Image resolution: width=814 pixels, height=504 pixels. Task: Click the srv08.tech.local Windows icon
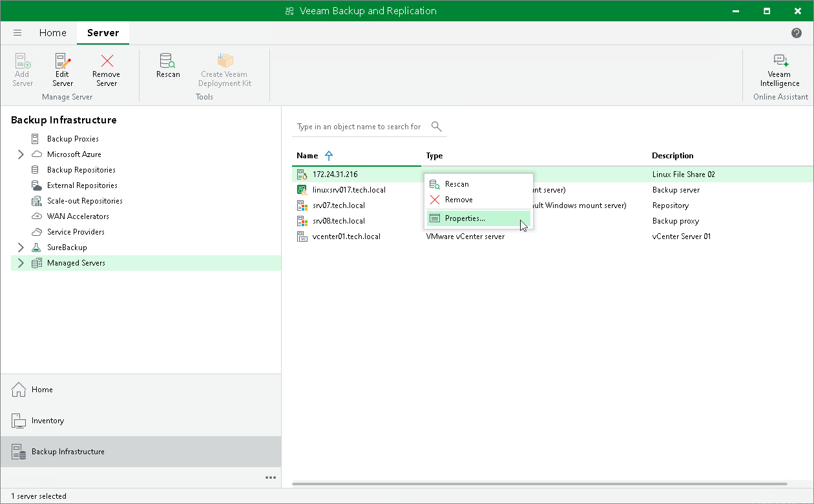302,221
